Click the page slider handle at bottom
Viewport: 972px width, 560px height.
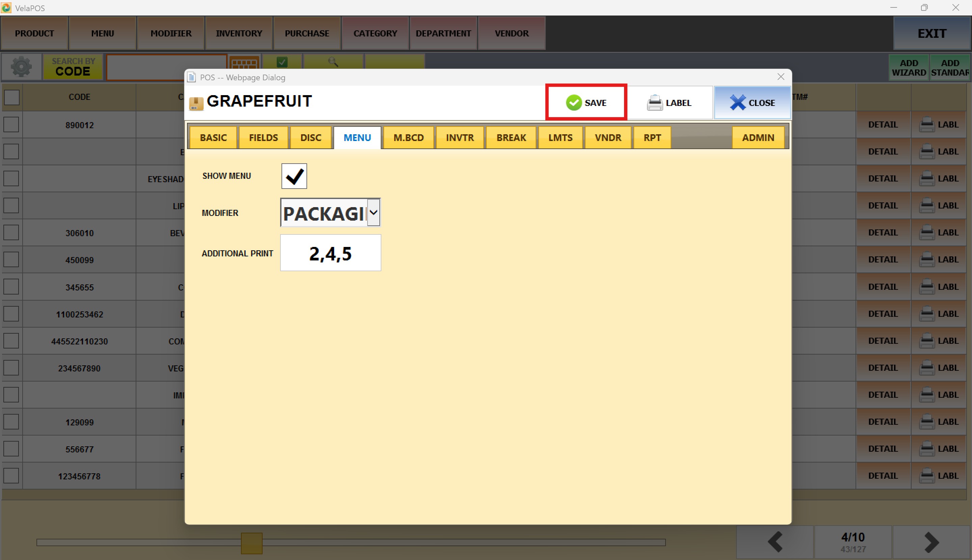252,543
